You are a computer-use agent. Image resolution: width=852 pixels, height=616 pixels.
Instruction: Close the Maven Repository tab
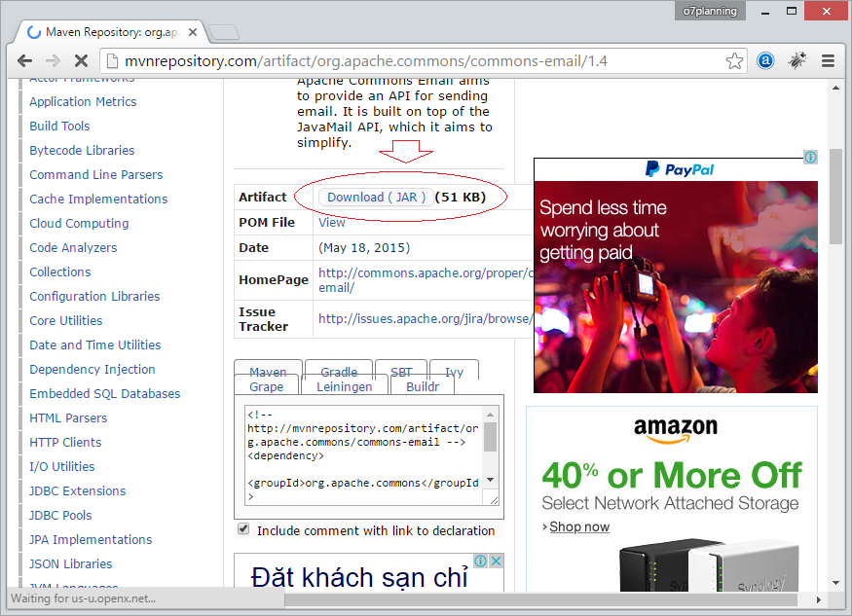(x=193, y=32)
